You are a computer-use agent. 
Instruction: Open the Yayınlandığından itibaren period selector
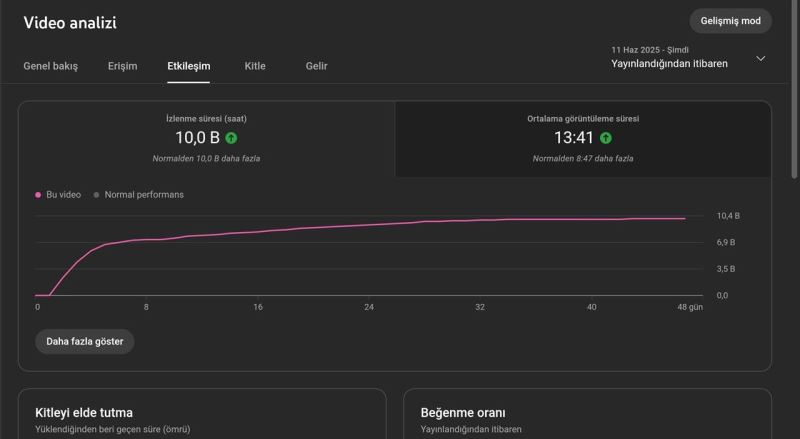[x=669, y=63]
